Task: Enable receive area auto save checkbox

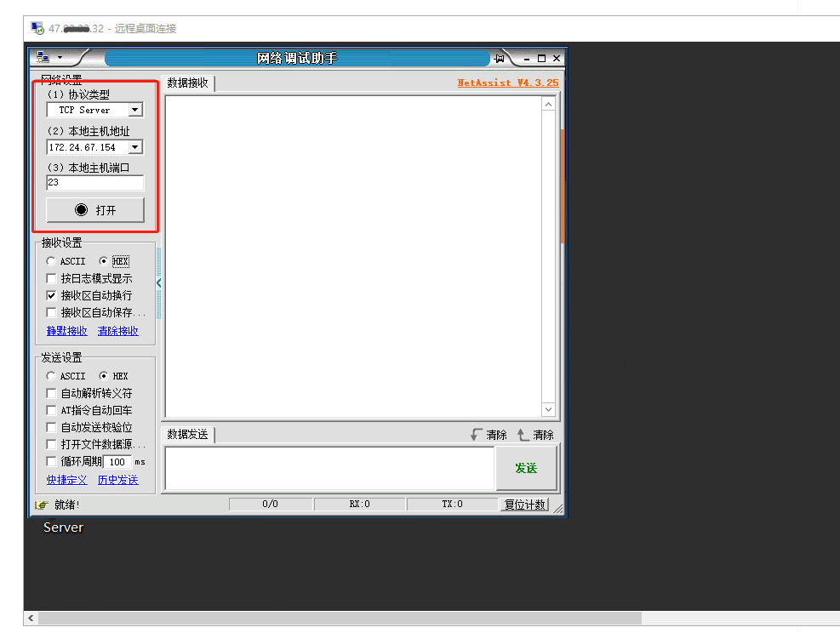Action: (51, 313)
